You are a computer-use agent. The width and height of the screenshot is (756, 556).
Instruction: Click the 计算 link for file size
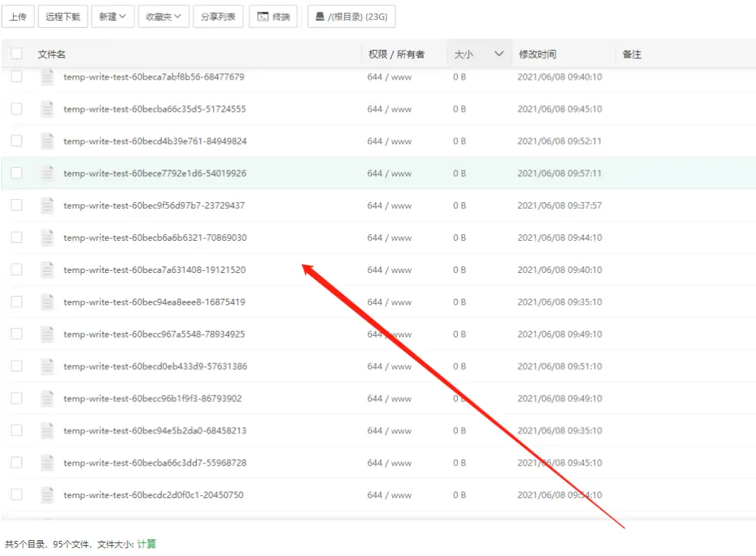click(147, 544)
